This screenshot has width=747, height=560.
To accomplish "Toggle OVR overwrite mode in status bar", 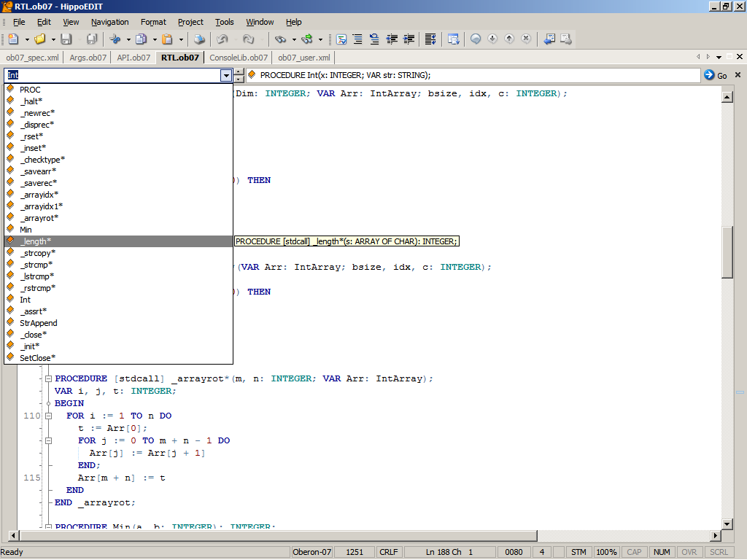I will point(689,552).
